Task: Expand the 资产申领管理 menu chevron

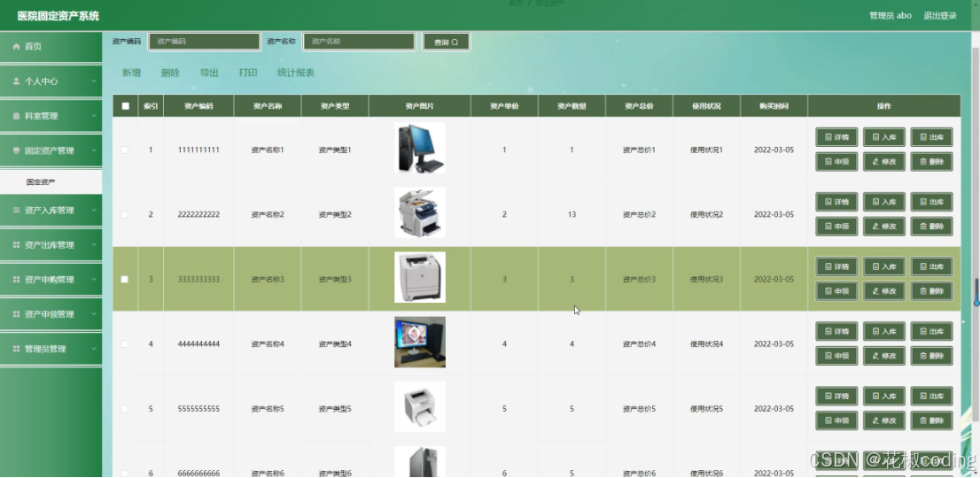Action: coord(94,314)
